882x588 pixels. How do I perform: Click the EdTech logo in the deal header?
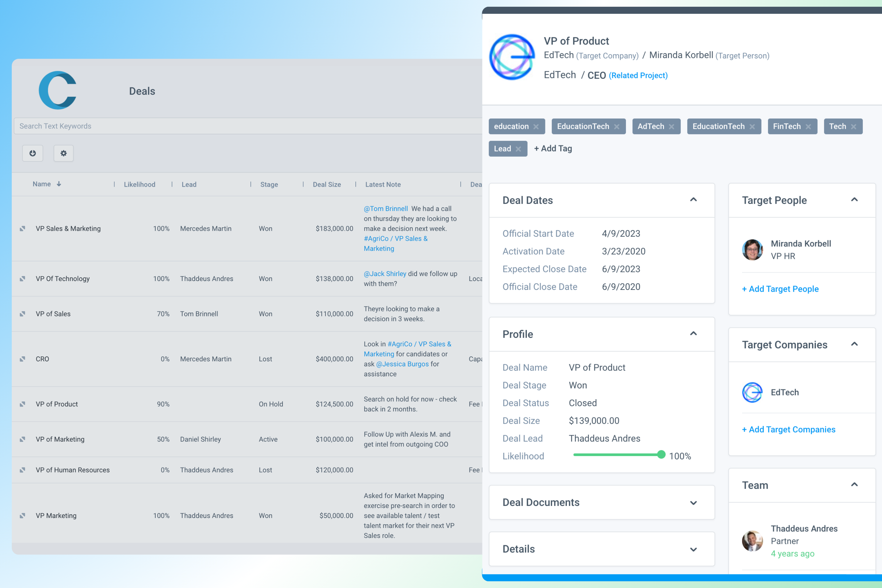point(512,57)
